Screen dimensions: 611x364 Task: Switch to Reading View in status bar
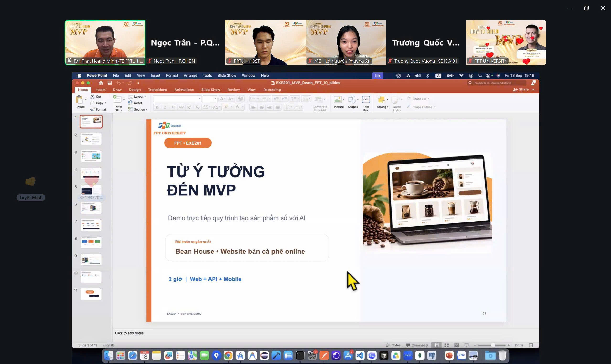[456, 345]
